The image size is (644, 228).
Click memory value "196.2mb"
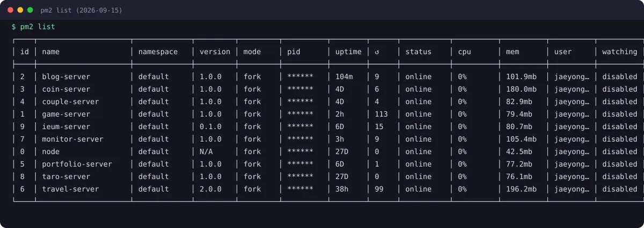coord(521,189)
